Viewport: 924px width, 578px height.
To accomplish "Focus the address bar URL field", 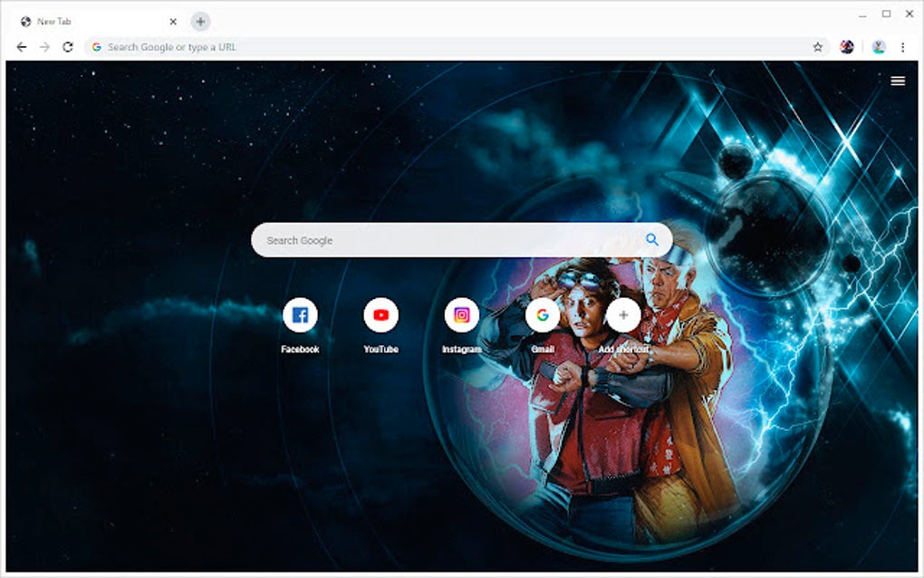I will pos(457,47).
